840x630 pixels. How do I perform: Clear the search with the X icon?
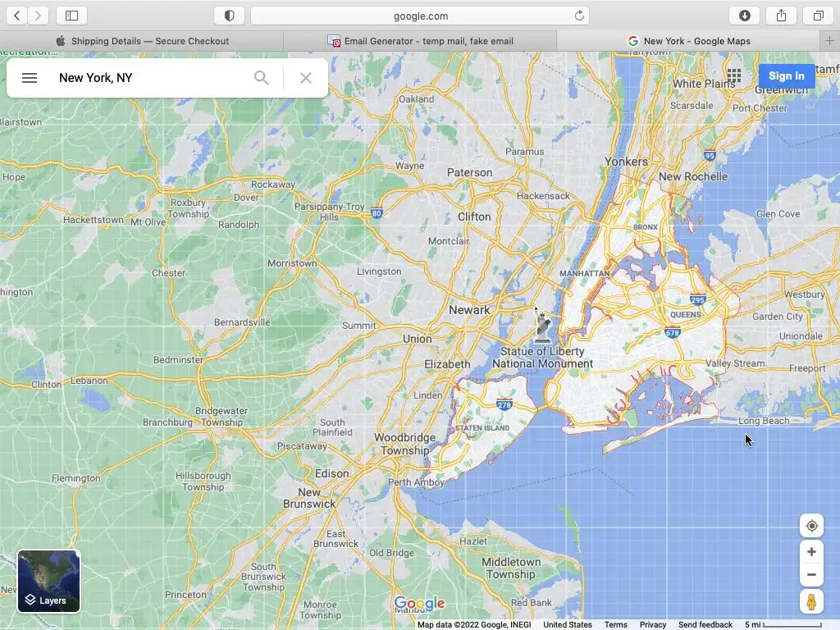(306, 78)
